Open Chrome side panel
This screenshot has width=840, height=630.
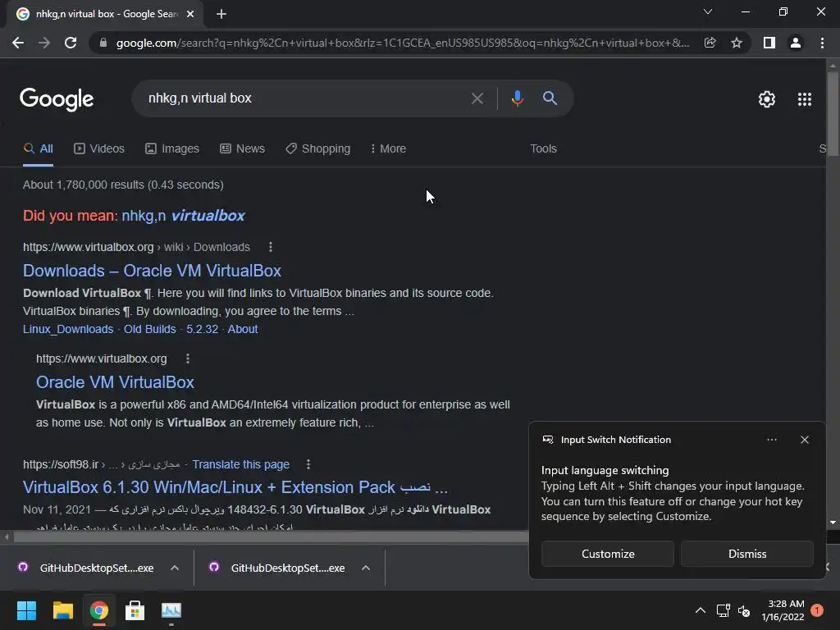(x=769, y=43)
